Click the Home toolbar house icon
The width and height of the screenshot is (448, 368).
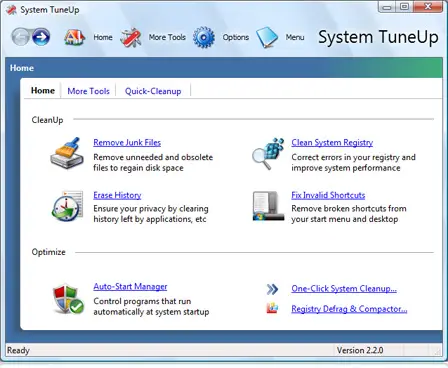[74, 37]
